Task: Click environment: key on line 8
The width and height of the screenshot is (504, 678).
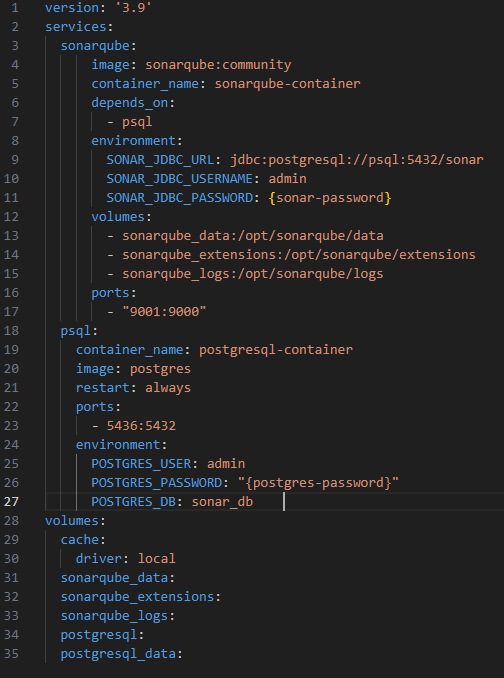Action: [137, 141]
